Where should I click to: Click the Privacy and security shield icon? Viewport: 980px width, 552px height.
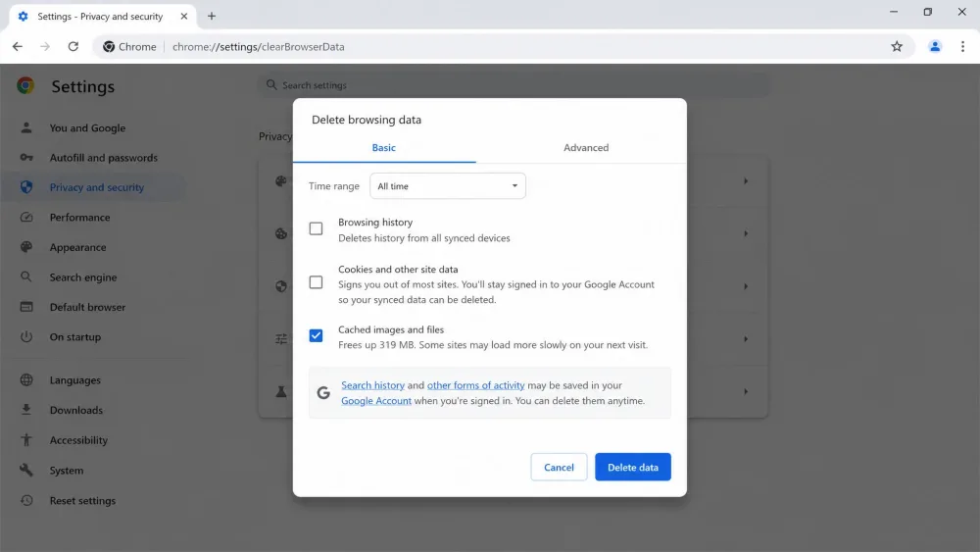[26, 187]
